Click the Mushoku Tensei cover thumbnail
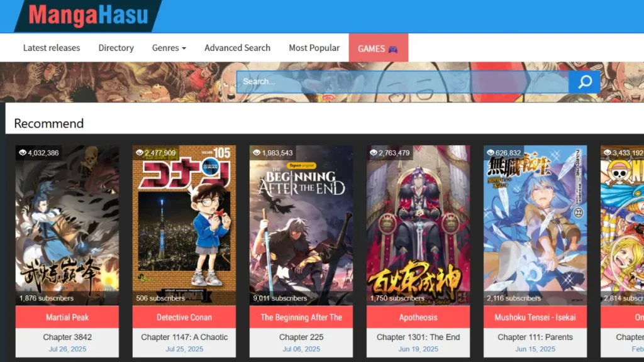Screen dimensions: 644x362 click(535, 223)
